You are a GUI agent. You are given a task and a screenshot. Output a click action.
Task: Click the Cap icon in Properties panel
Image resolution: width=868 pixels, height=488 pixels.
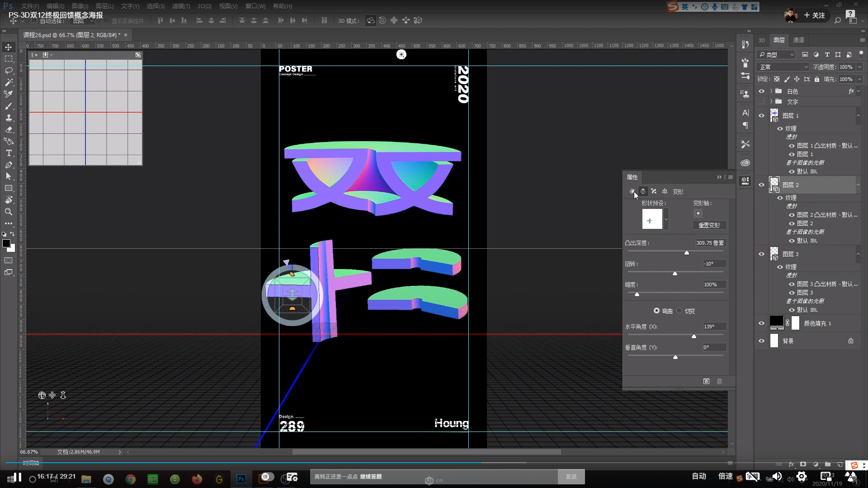click(654, 191)
